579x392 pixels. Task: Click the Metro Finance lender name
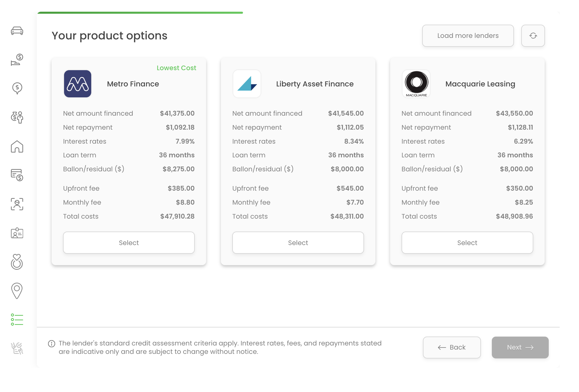click(x=133, y=84)
